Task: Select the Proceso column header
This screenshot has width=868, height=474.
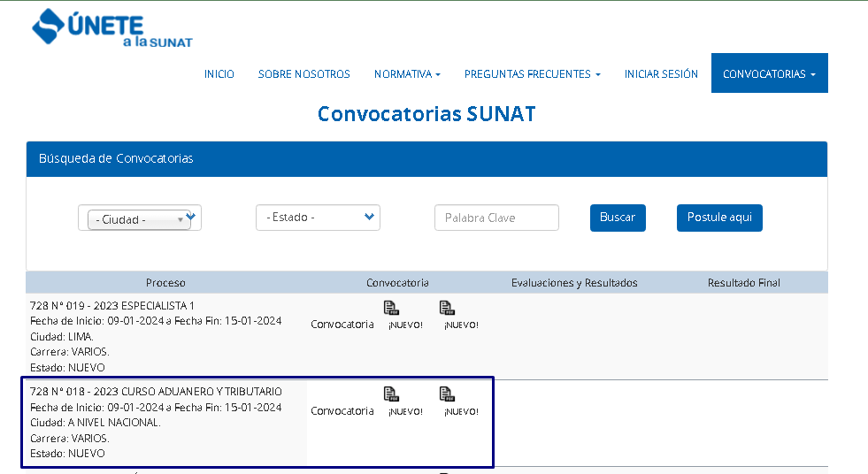Action: coord(165,283)
